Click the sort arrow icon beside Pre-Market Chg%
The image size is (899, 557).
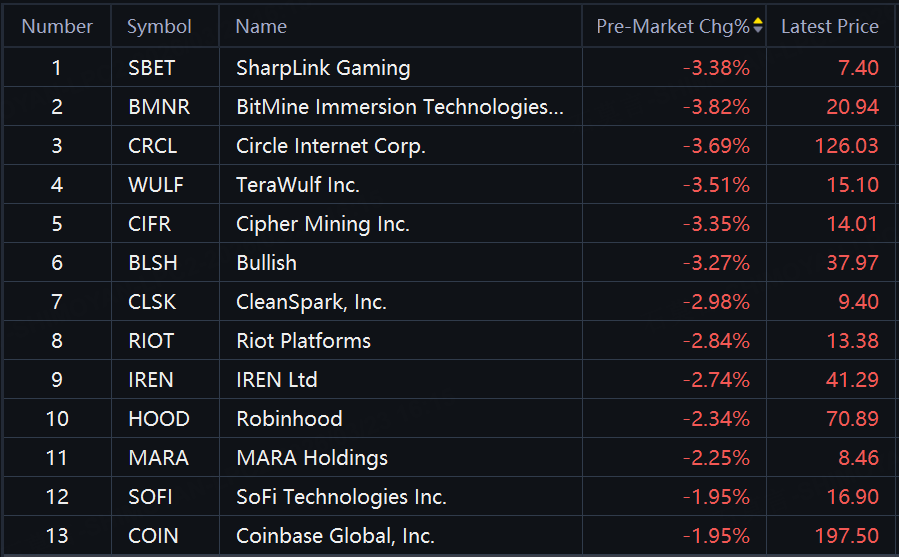pyautogui.click(x=758, y=26)
